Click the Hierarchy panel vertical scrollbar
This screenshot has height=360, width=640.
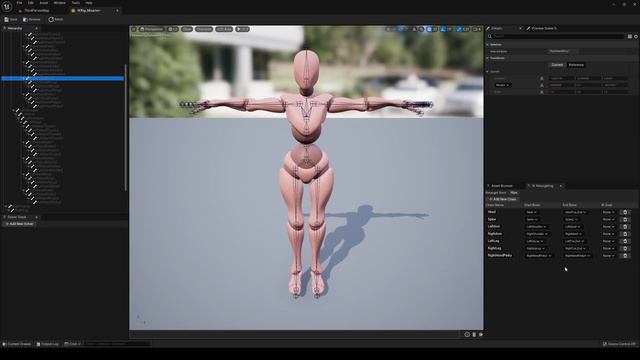[x=126, y=127]
